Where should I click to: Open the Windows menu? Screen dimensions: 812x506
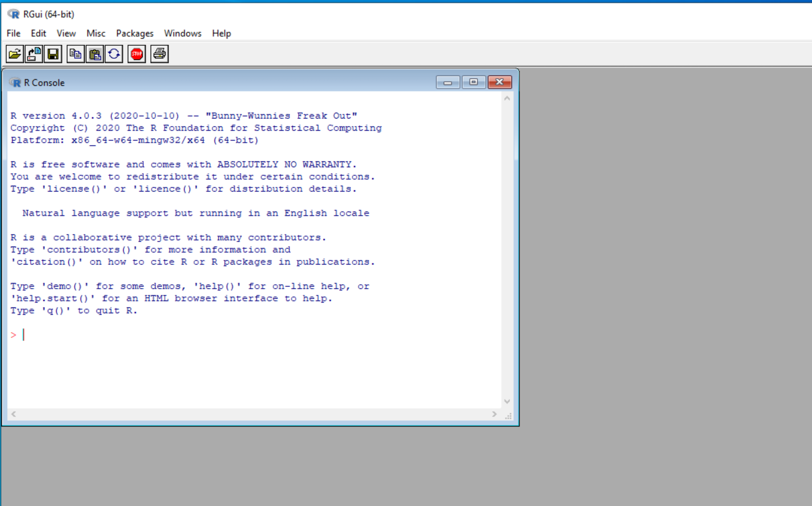(183, 33)
